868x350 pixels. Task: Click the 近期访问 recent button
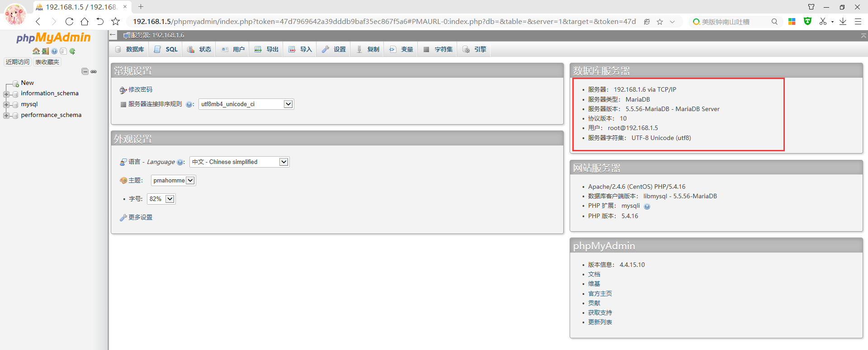17,62
